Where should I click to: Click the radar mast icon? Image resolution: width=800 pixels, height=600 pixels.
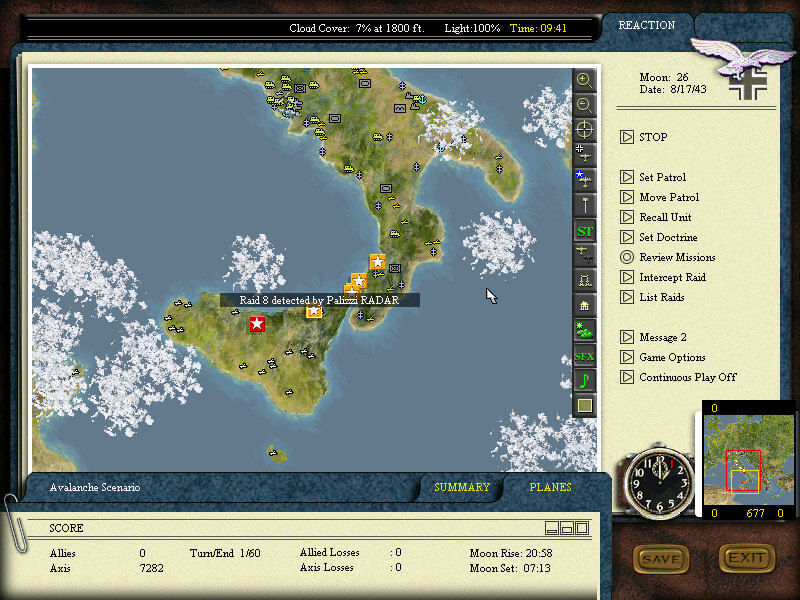584,205
